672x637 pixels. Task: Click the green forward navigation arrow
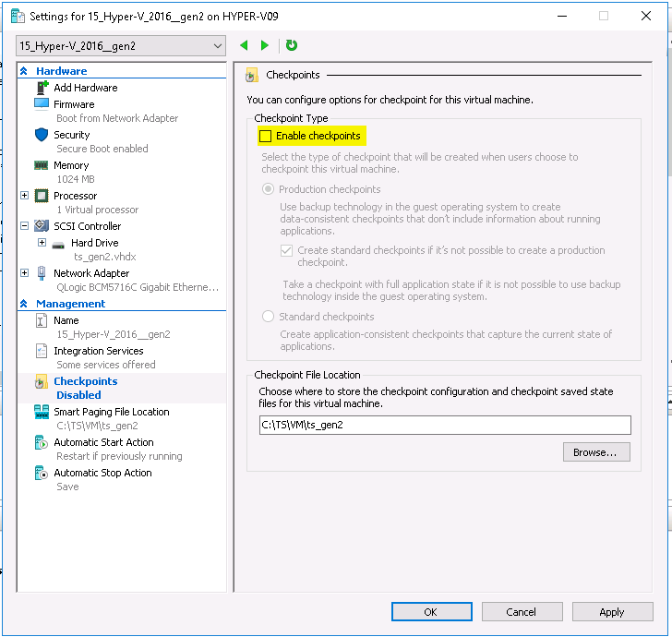coord(265,45)
